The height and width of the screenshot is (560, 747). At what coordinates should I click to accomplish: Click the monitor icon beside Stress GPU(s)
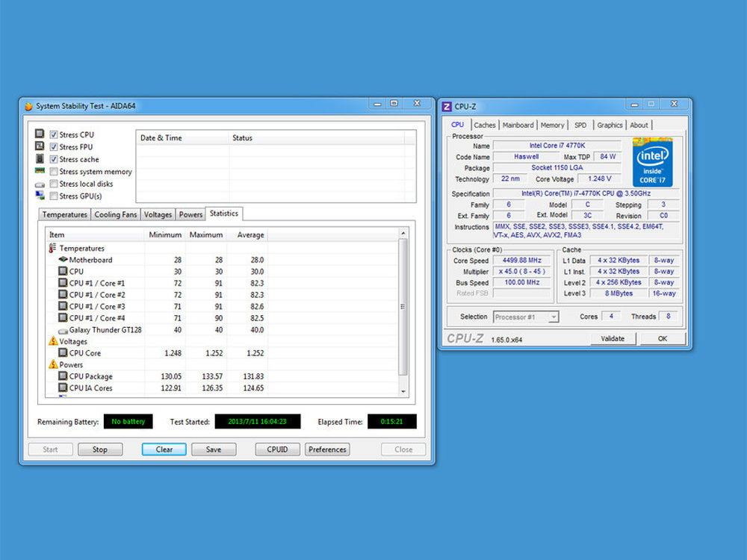click(40, 195)
